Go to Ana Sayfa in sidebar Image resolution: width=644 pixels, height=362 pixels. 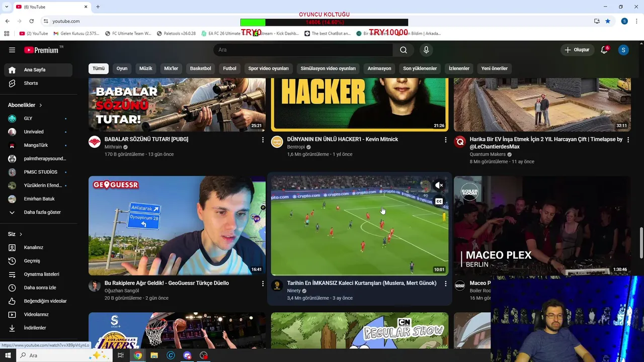(38, 70)
